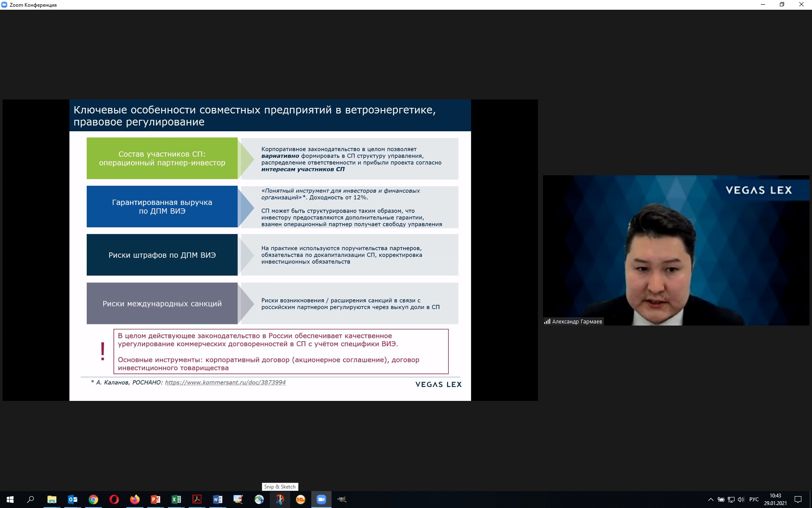Open the volume speaker control
This screenshot has height=508, width=812.
click(x=741, y=500)
